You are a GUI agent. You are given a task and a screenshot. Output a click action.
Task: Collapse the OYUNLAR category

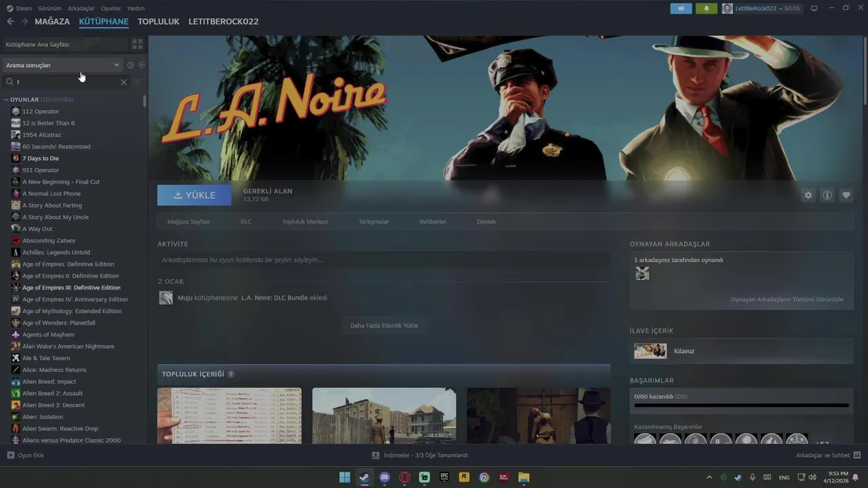click(6, 100)
